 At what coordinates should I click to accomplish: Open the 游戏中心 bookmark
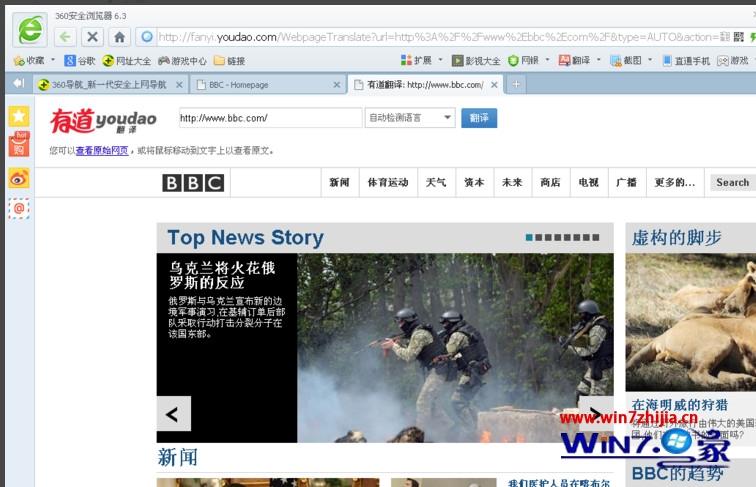coord(182,61)
